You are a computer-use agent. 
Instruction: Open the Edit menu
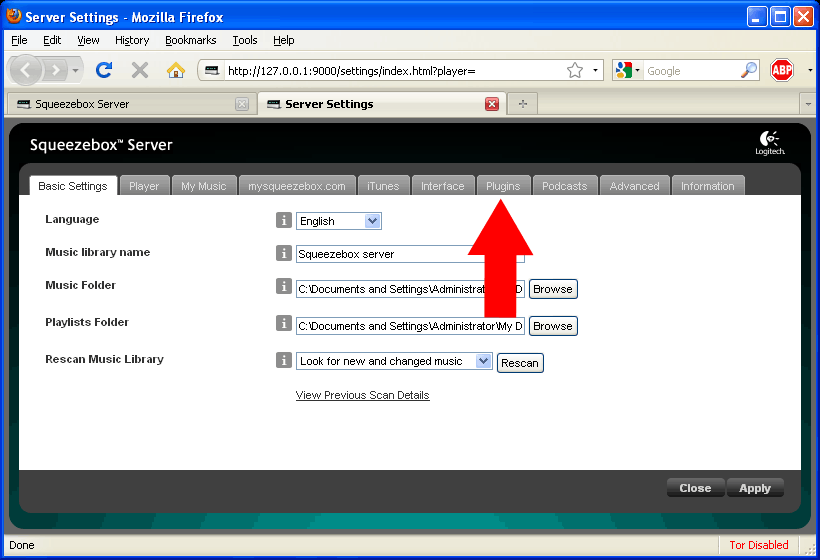(52, 40)
